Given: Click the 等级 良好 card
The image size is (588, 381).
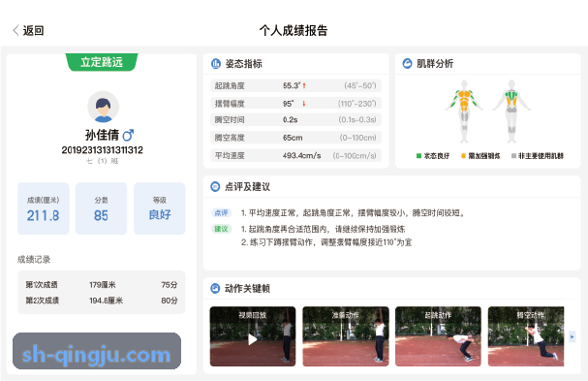Looking at the screenshot, I should coord(160,208).
